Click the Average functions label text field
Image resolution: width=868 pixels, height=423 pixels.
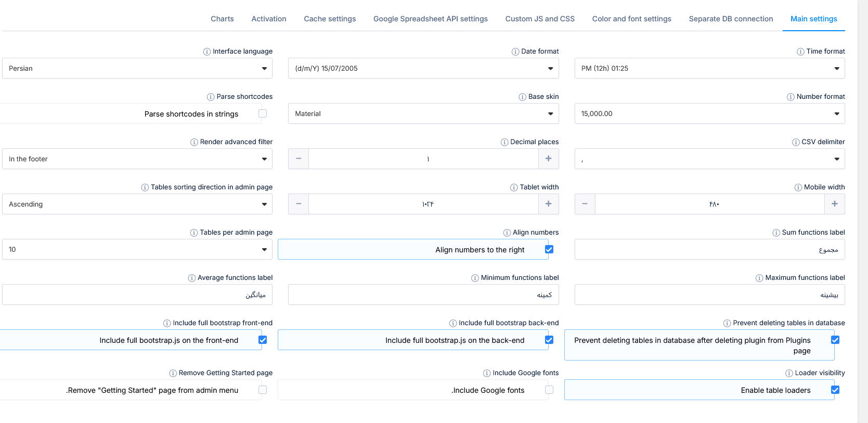[x=137, y=294]
